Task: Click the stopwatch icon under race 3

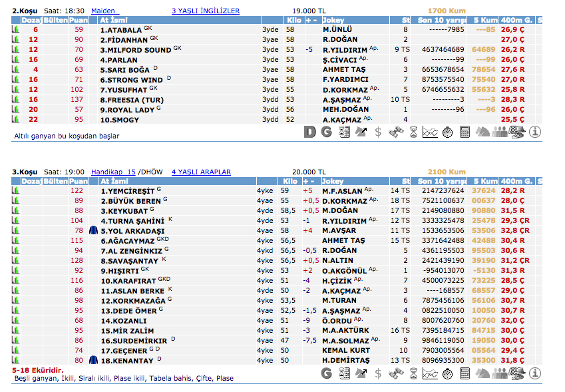Action: 447,373
